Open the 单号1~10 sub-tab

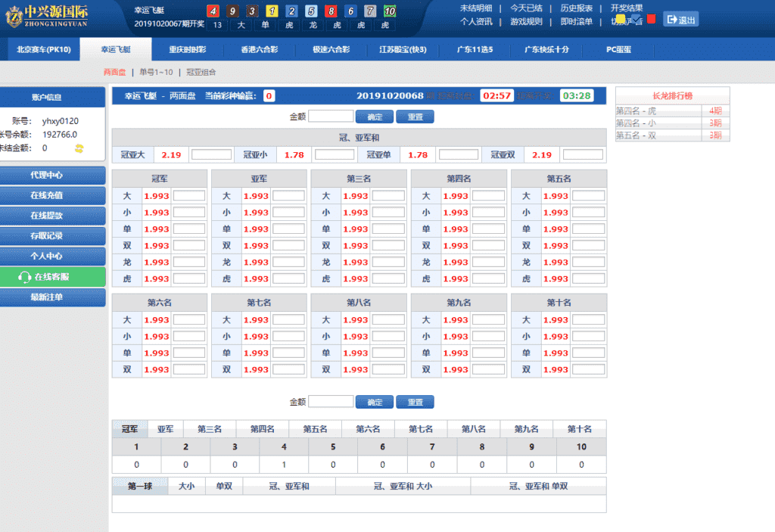coord(157,72)
